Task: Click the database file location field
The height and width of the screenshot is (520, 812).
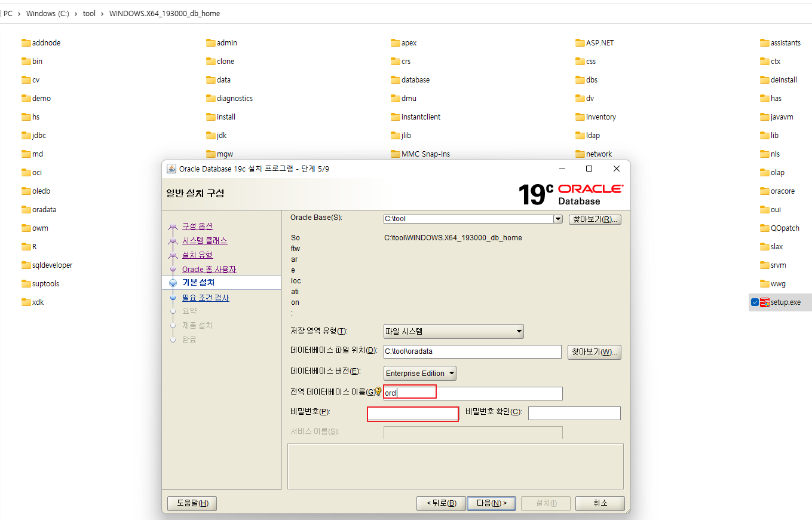Action: click(x=473, y=352)
